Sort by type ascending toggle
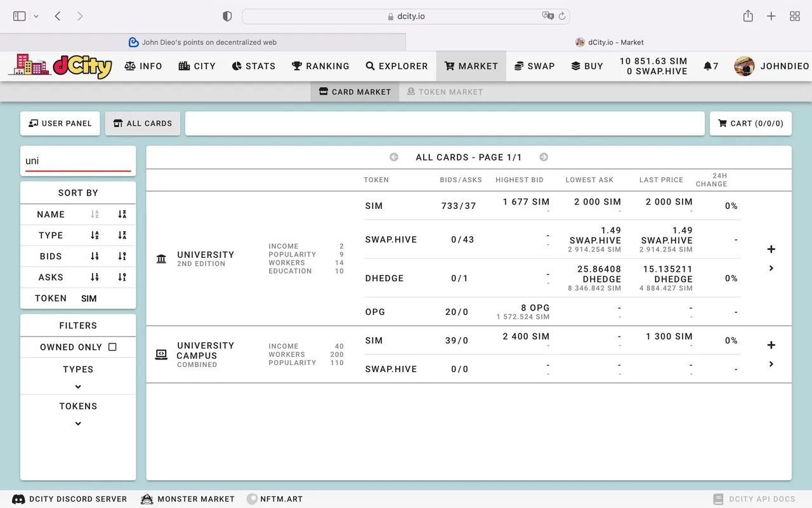 pyautogui.click(x=95, y=236)
